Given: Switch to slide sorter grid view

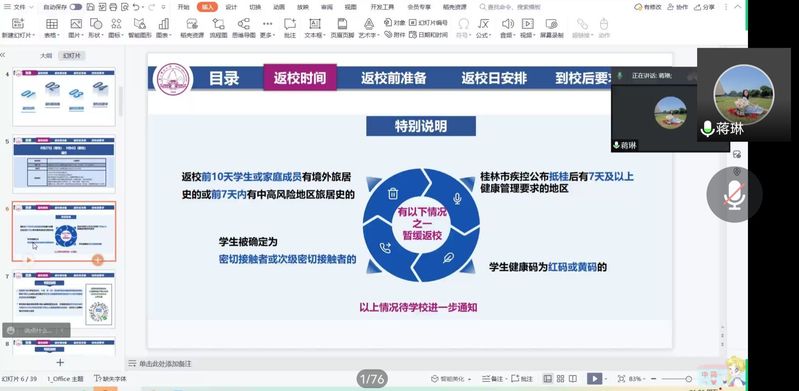Looking at the screenshot, I should tap(560, 379).
